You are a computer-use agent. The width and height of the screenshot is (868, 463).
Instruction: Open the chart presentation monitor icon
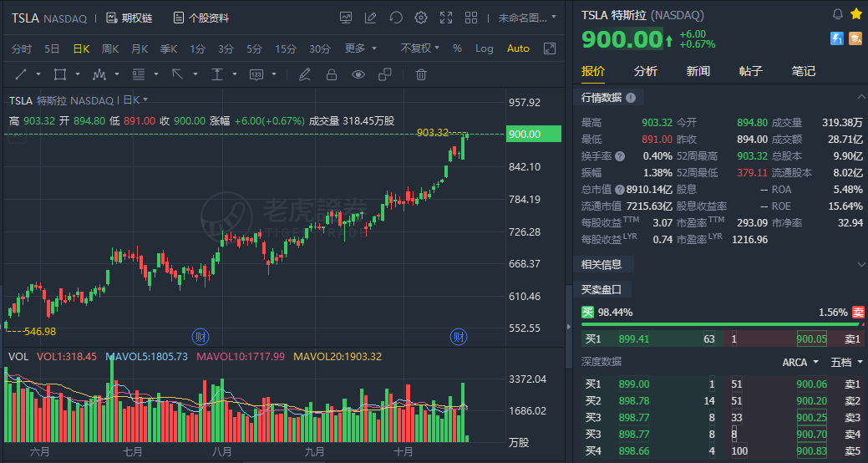click(x=346, y=18)
